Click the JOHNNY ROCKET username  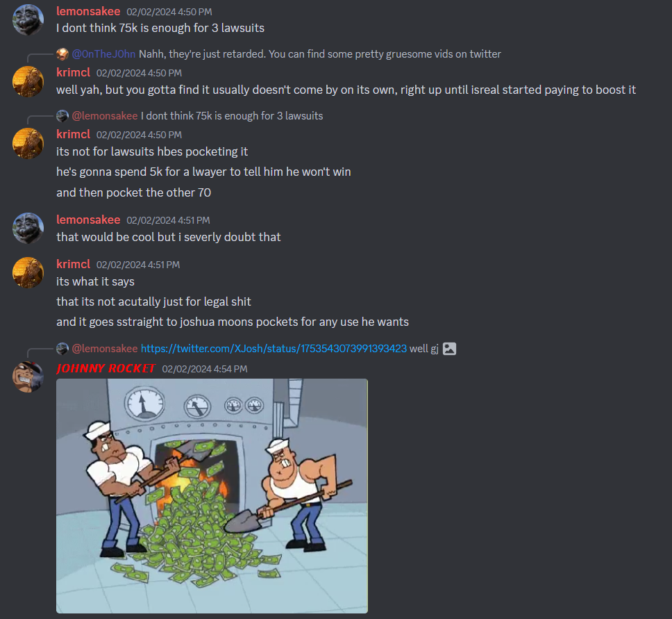(106, 368)
